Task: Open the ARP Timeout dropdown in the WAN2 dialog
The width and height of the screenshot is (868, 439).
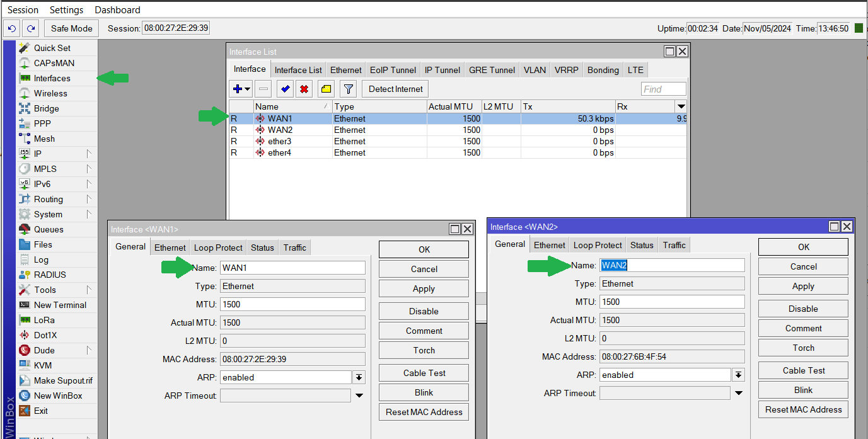Action: [x=739, y=394]
